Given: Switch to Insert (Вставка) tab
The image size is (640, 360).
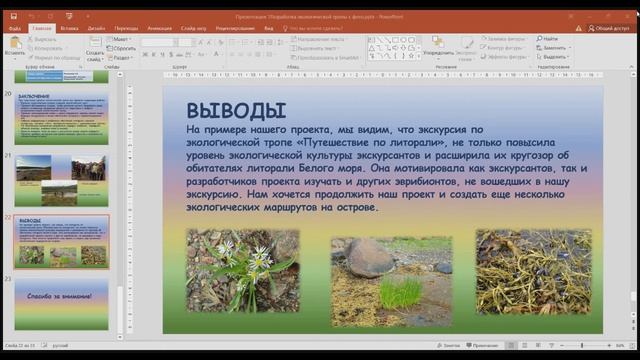Looking at the screenshot, I should pos(69,29).
